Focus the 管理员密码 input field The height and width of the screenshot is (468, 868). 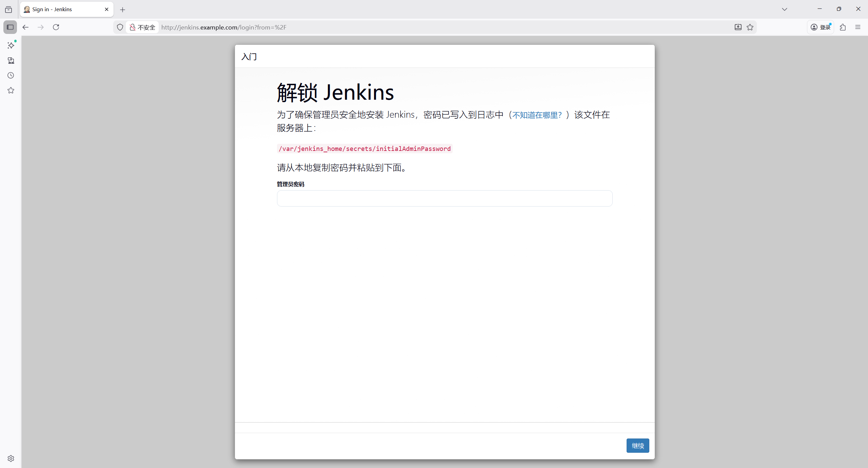[x=445, y=198]
